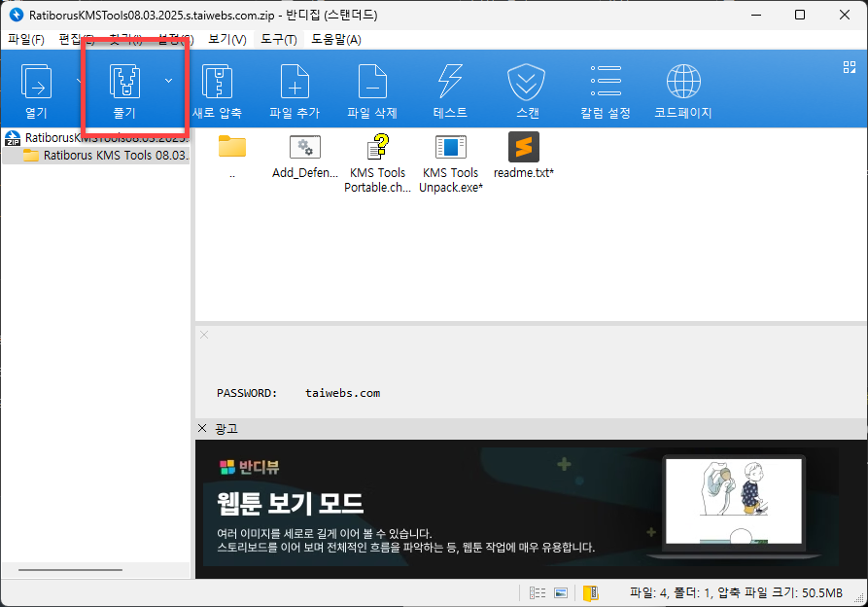
Task: Click the 파일 추가 toolbar icon
Action: (295, 89)
